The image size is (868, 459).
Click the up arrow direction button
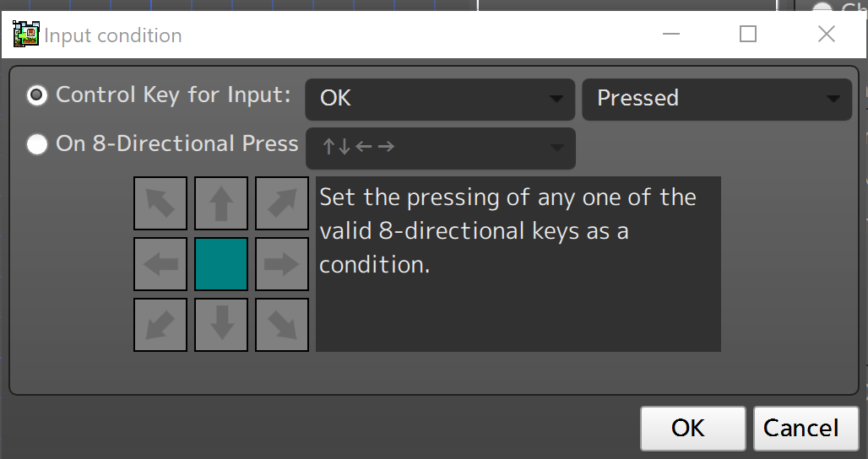click(x=221, y=203)
